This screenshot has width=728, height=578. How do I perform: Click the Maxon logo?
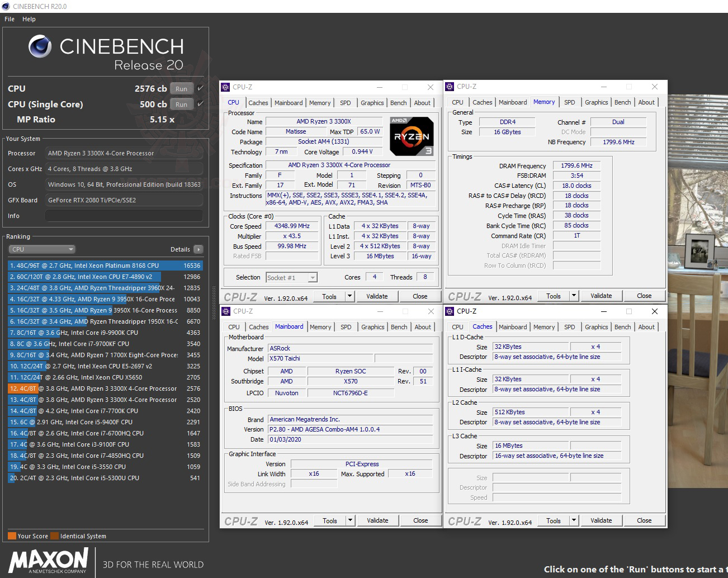point(48,561)
